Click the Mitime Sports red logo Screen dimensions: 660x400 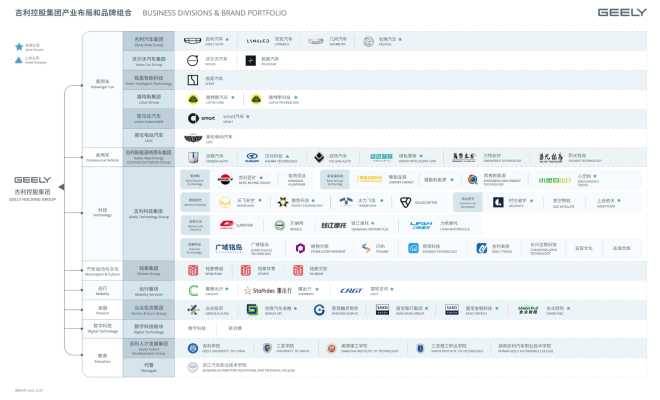(x=245, y=270)
